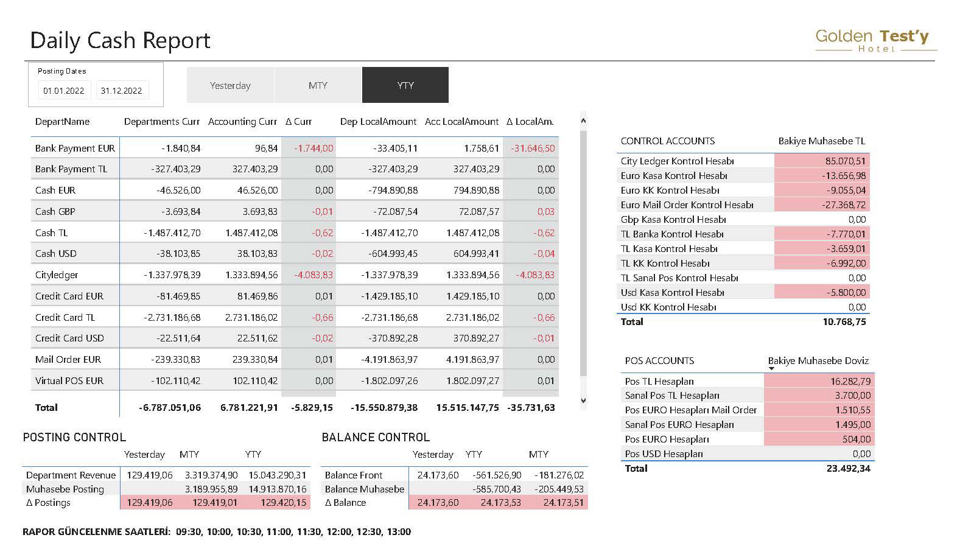Click total Δ LocalAm. -35.731,63
Image resolution: width=960 pixels, height=560 pixels.
[x=531, y=408]
